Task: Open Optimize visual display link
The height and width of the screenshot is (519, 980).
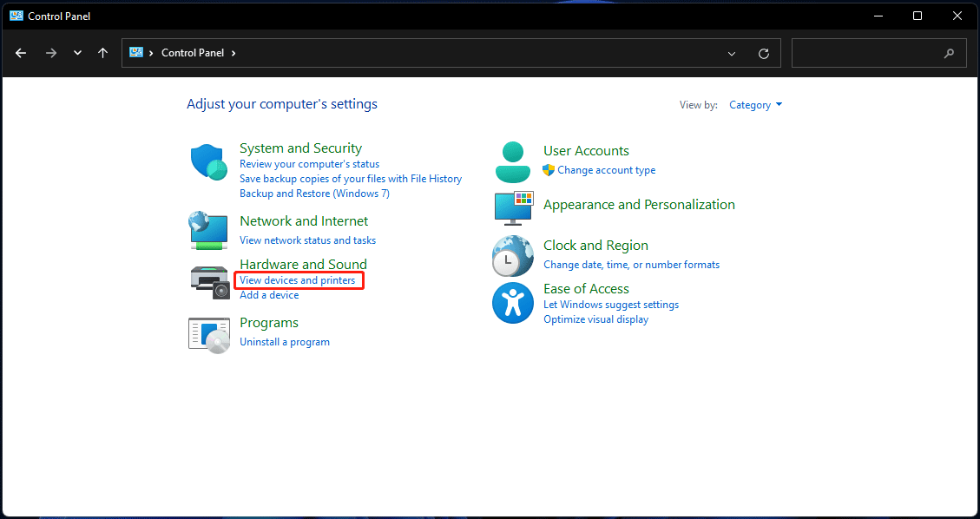Action: (595, 319)
